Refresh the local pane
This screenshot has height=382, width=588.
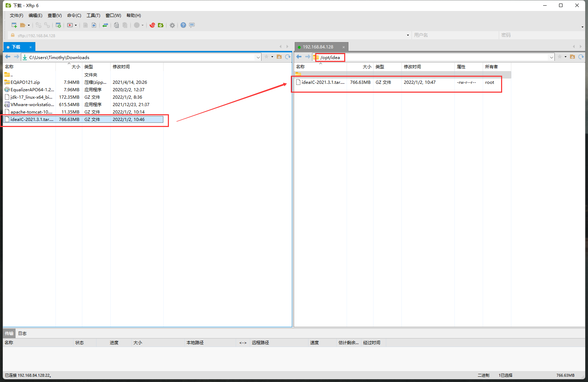tap(288, 57)
